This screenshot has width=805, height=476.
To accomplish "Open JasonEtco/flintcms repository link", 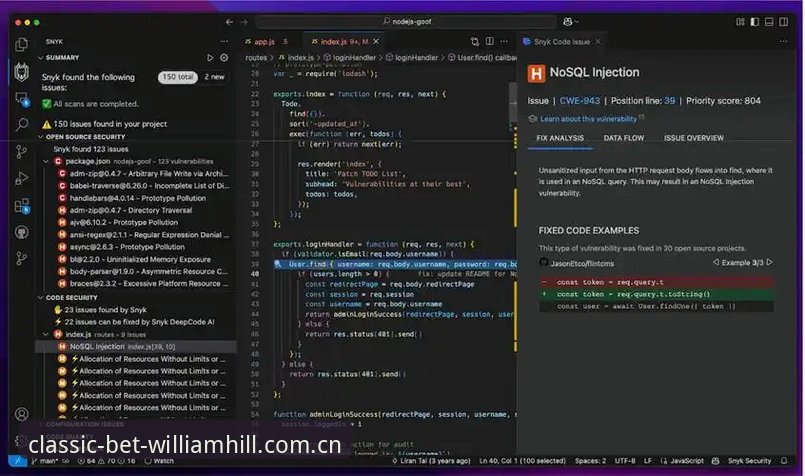I will tap(582, 263).
